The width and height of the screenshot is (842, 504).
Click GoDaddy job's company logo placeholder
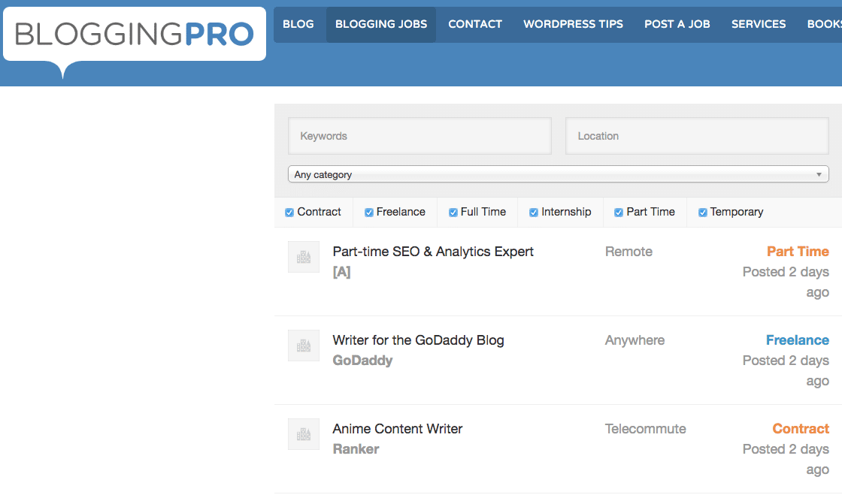(x=304, y=346)
